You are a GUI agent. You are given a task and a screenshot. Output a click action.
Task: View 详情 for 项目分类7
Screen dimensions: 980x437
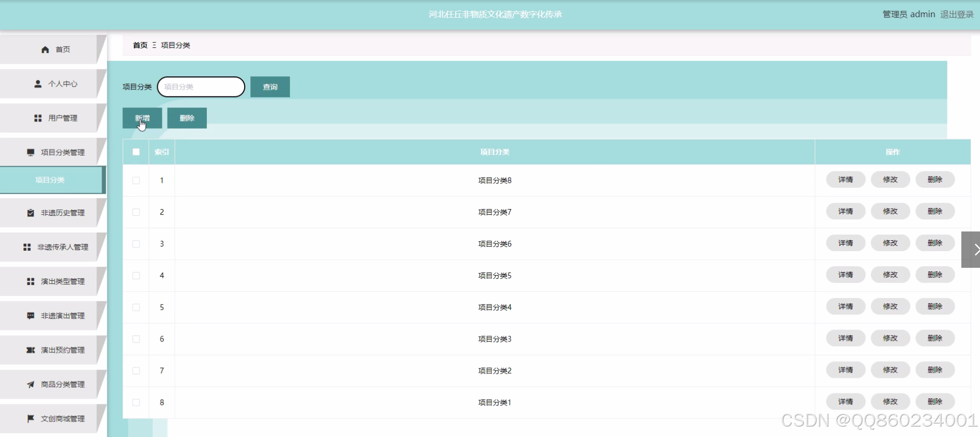846,211
